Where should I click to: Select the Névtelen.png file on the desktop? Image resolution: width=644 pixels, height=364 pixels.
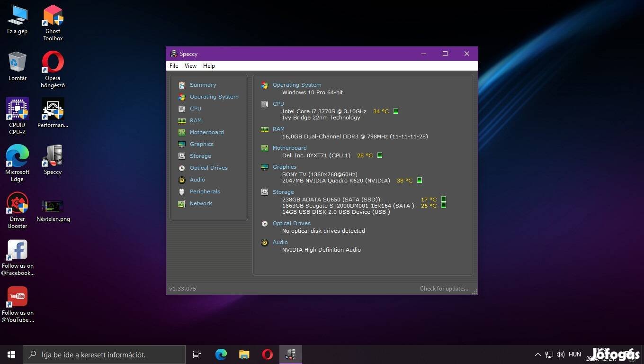pos(53,210)
